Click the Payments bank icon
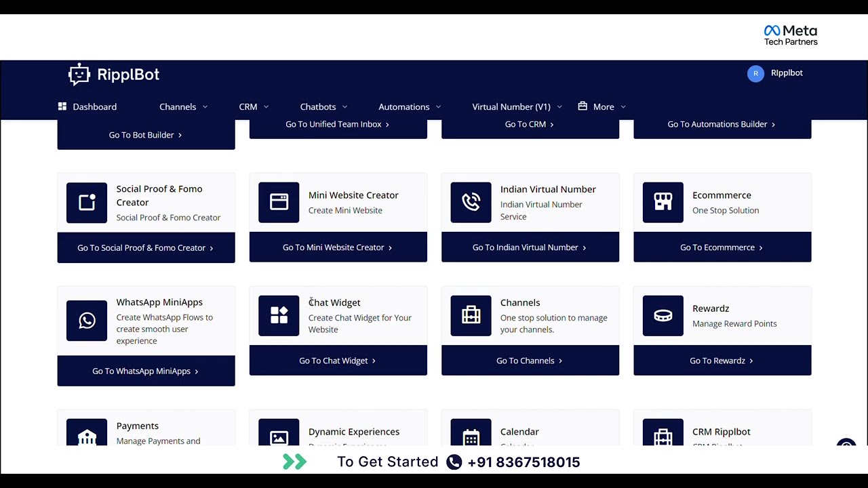This screenshot has height=488, width=868. point(87,432)
